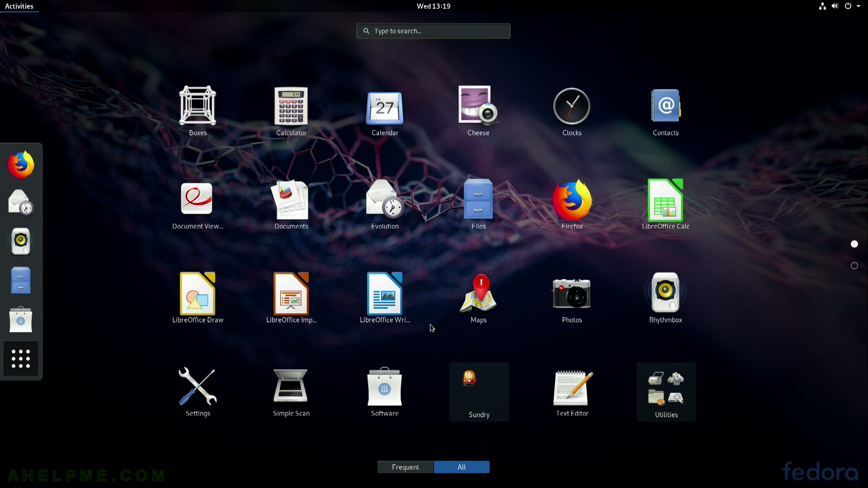The width and height of the screenshot is (868, 488).
Task: Expand the system menu arrow
Action: [859, 6]
